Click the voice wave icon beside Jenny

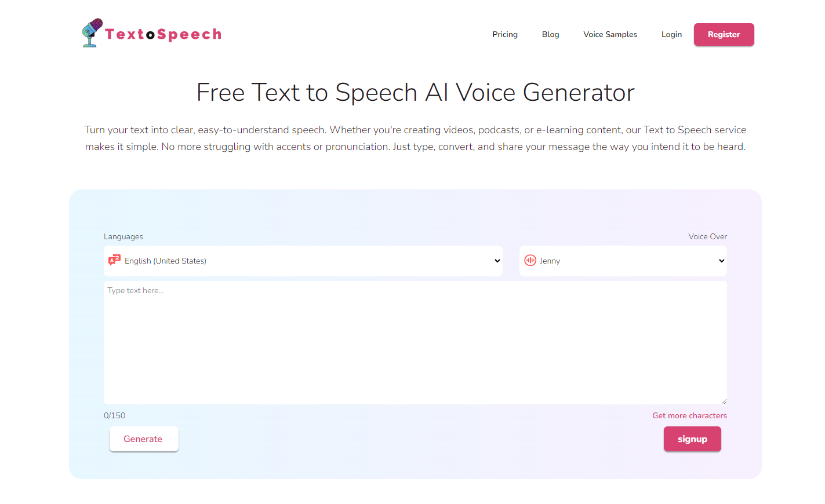click(x=530, y=261)
